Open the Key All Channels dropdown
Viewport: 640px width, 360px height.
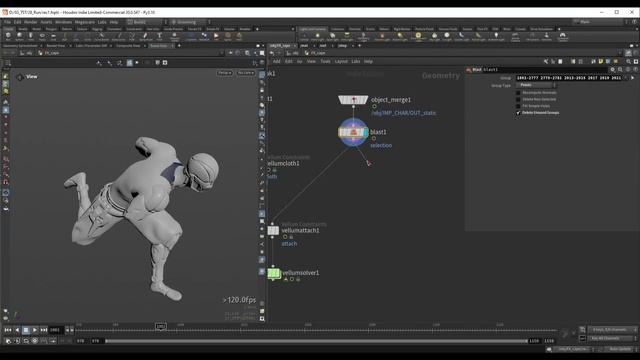(612, 338)
